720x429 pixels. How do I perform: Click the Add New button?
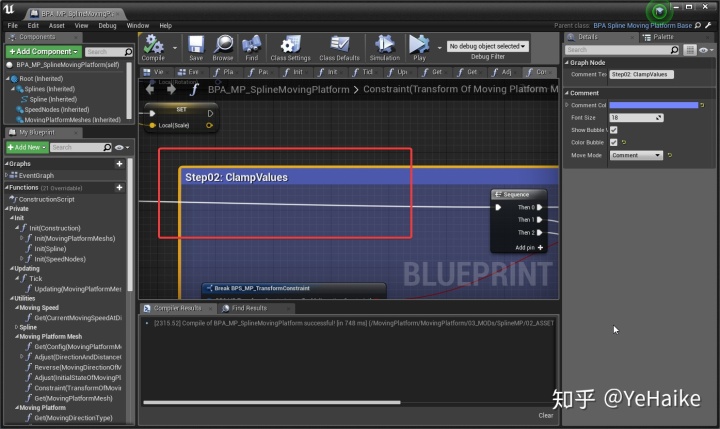(x=27, y=147)
